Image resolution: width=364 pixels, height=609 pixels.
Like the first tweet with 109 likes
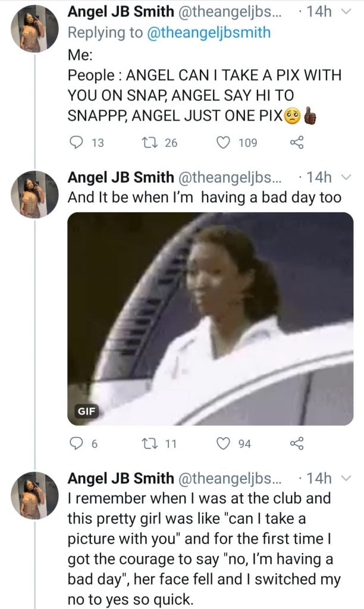pos(225,143)
